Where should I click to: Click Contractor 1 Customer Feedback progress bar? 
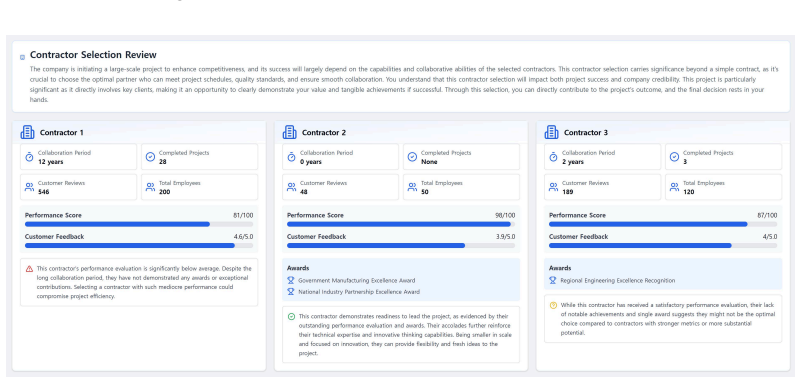point(139,246)
